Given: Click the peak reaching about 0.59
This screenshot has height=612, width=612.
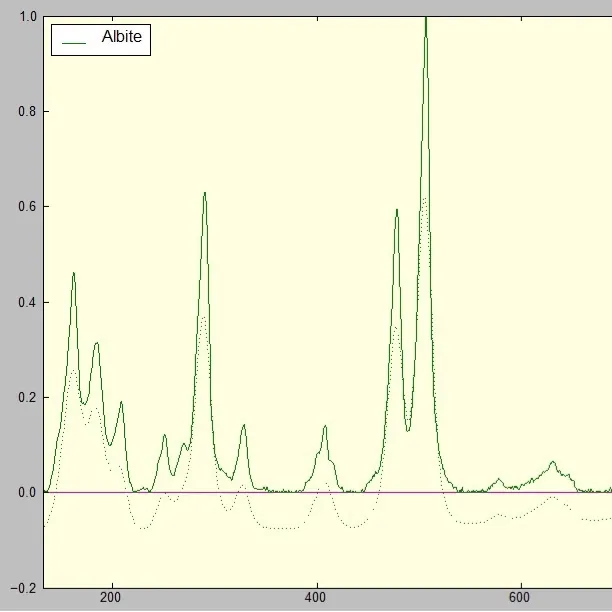Looking at the screenshot, I should click(397, 211).
